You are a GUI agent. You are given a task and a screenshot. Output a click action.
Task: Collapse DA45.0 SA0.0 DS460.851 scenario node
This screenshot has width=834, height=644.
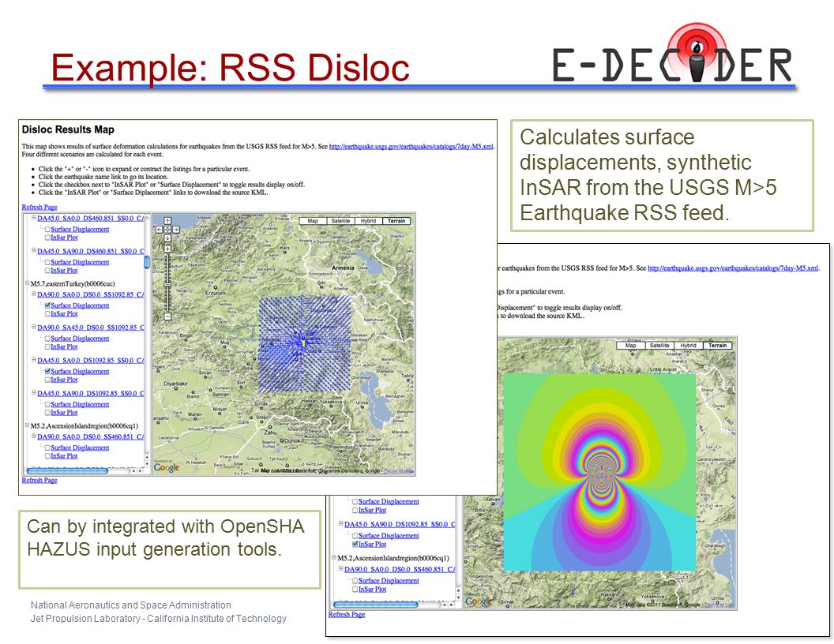click(x=33, y=217)
